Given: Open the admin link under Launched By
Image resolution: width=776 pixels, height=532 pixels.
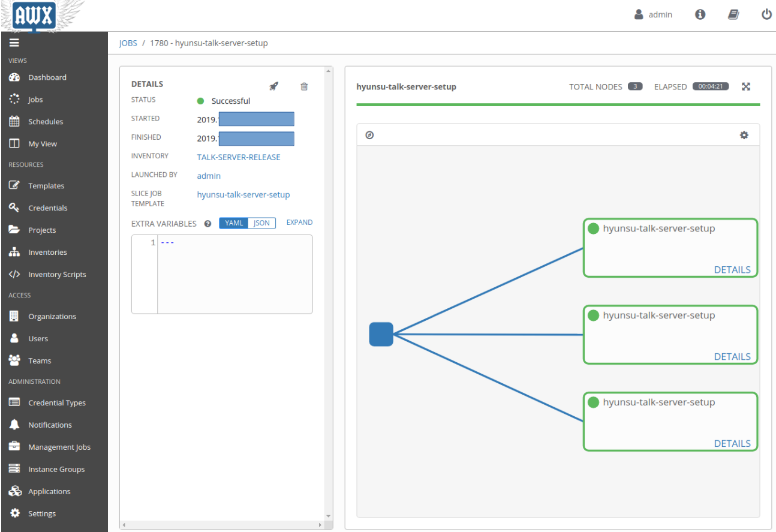Looking at the screenshot, I should click(209, 176).
